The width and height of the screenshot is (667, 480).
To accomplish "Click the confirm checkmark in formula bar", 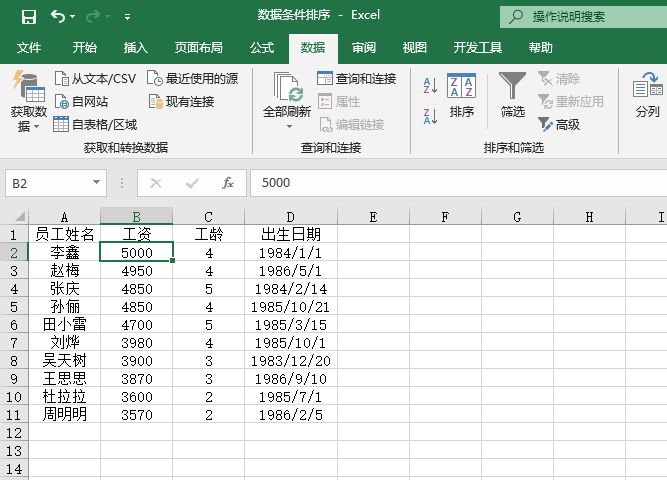I will coord(192,183).
